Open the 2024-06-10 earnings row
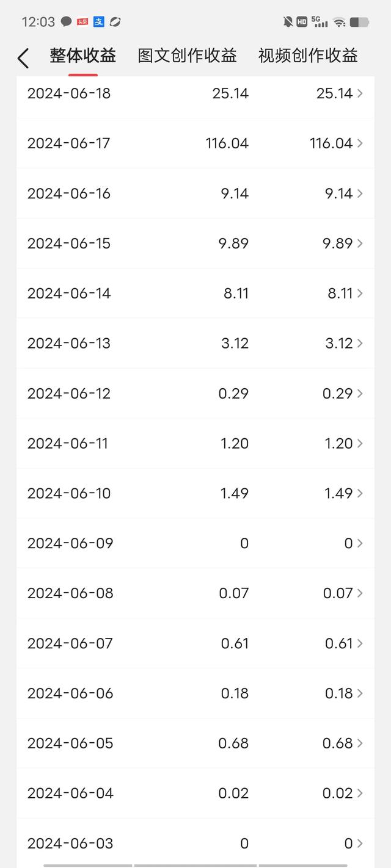391x868 pixels. click(x=195, y=493)
